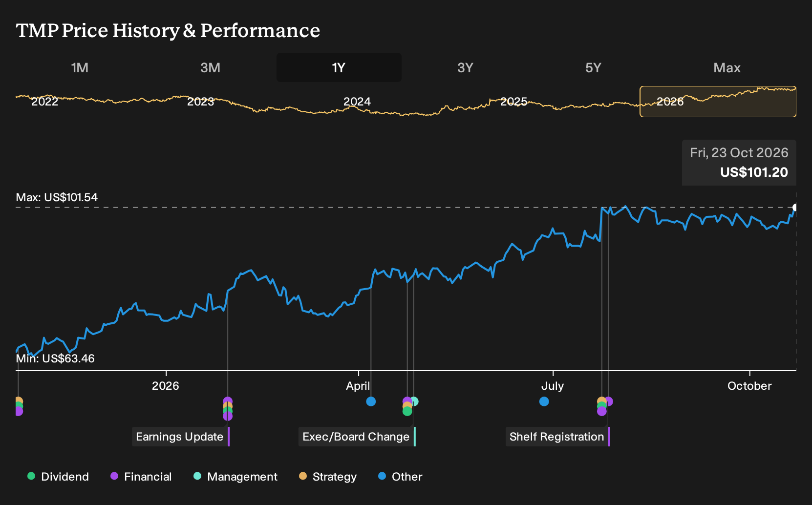Viewport: 812px width, 505px height.
Task: Toggle Financial events in legend
Action: pyautogui.click(x=141, y=477)
